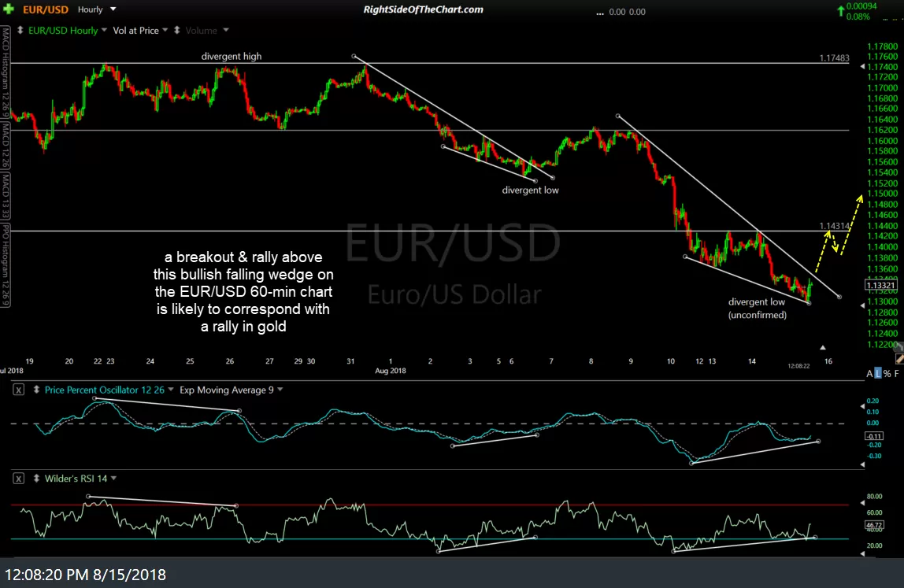
Task: Click the move arrows beside Volume
Action: pyautogui.click(x=177, y=30)
